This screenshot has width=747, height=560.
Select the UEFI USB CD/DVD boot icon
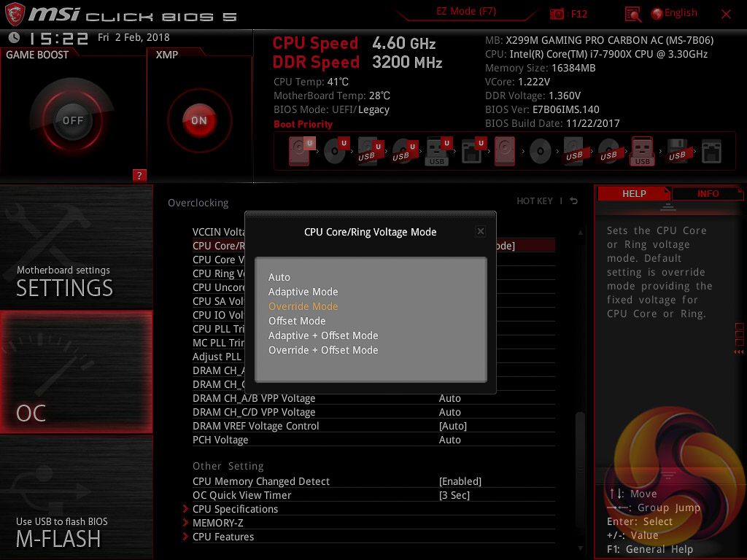click(x=404, y=151)
